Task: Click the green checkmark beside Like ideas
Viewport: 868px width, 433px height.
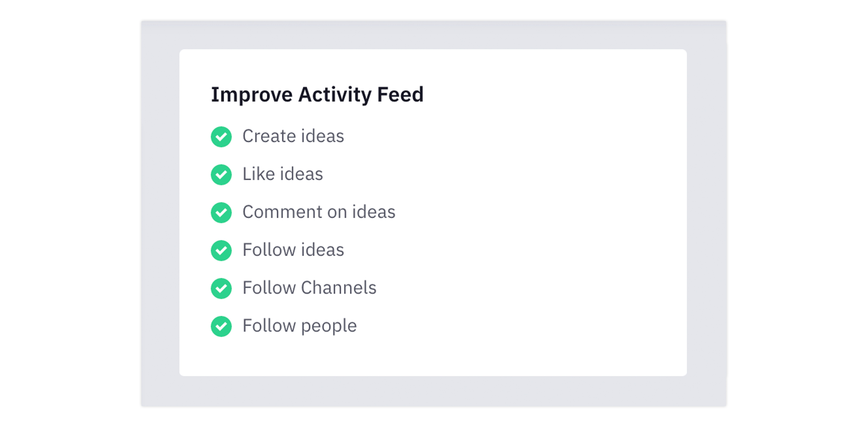Action: (221, 175)
